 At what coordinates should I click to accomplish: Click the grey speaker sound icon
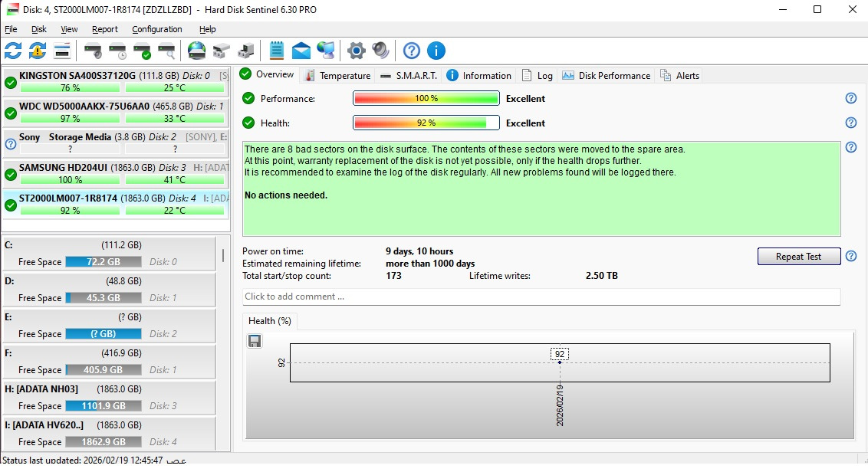[381, 51]
